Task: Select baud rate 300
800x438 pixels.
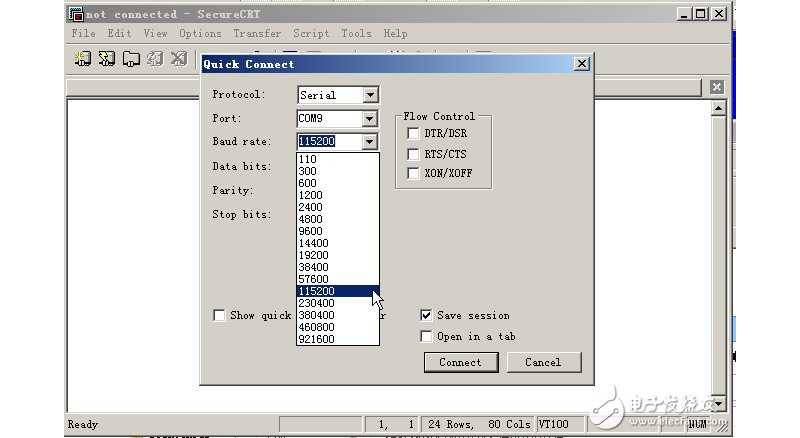Action: click(x=338, y=171)
